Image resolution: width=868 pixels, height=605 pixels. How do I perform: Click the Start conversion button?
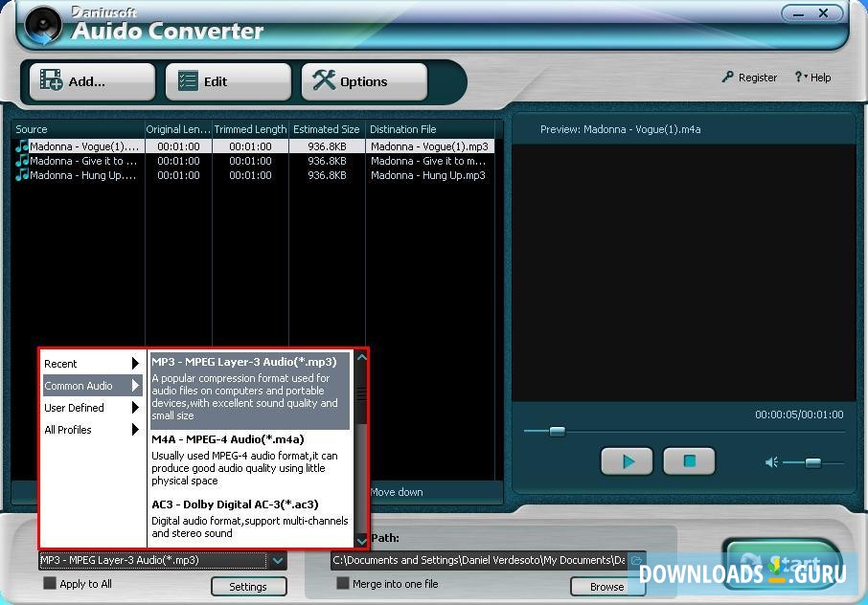tap(783, 564)
